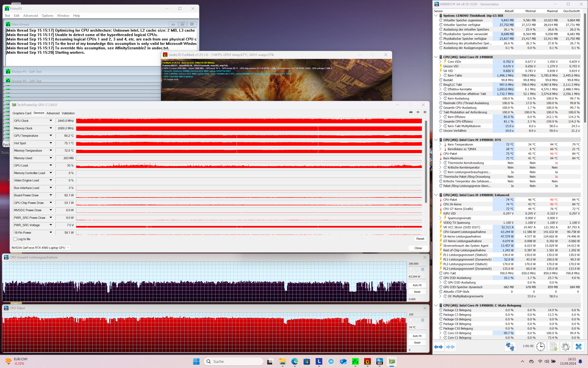Click HWiNFO clock reset timer icon
Image resolution: width=588 pixels, height=368 pixels.
(x=541, y=347)
